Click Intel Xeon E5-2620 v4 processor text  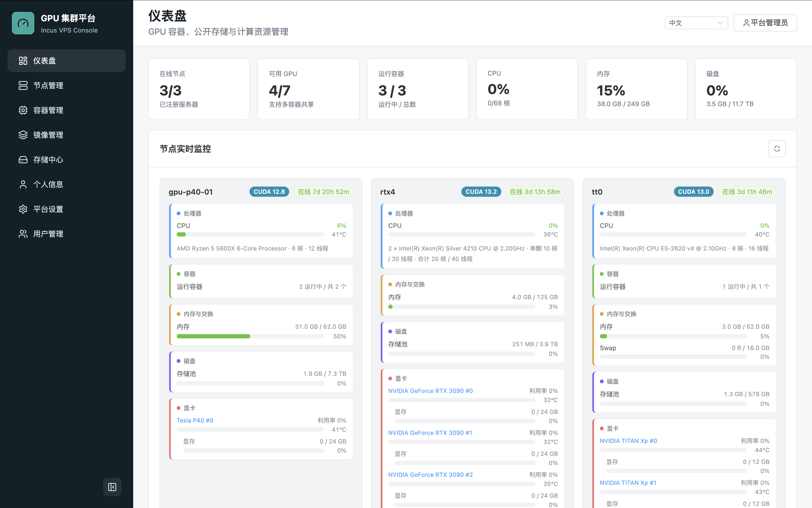pyautogui.click(x=684, y=248)
